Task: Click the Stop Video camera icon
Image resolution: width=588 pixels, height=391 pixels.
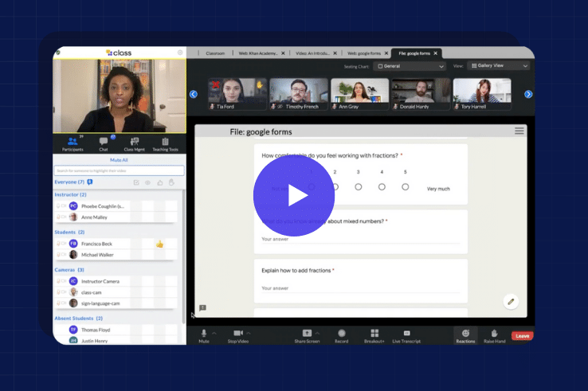Action: coord(237,333)
